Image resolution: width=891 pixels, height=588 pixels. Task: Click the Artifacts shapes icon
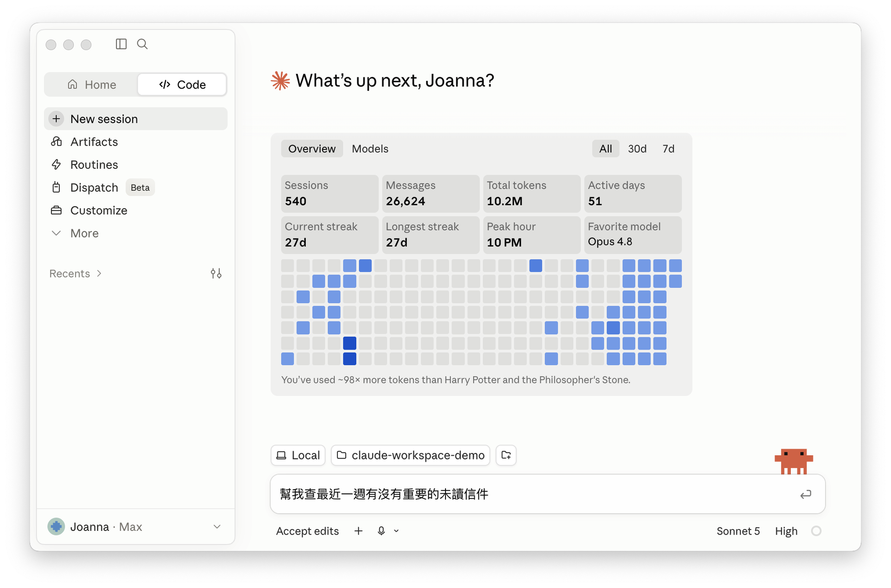[56, 142]
